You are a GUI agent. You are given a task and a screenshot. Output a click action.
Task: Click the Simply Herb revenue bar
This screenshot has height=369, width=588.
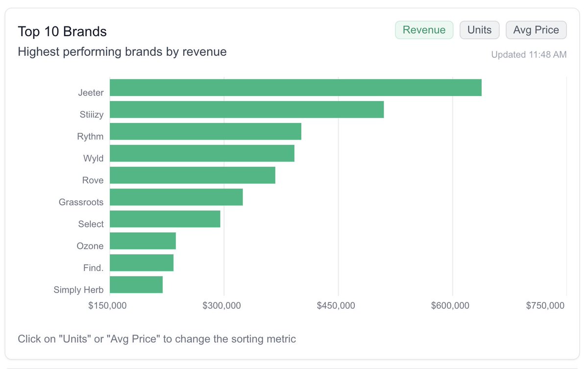tap(136, 285)
